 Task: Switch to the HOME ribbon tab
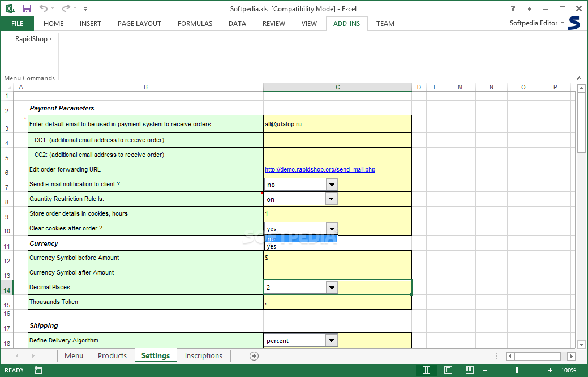[x=53, y=24]
